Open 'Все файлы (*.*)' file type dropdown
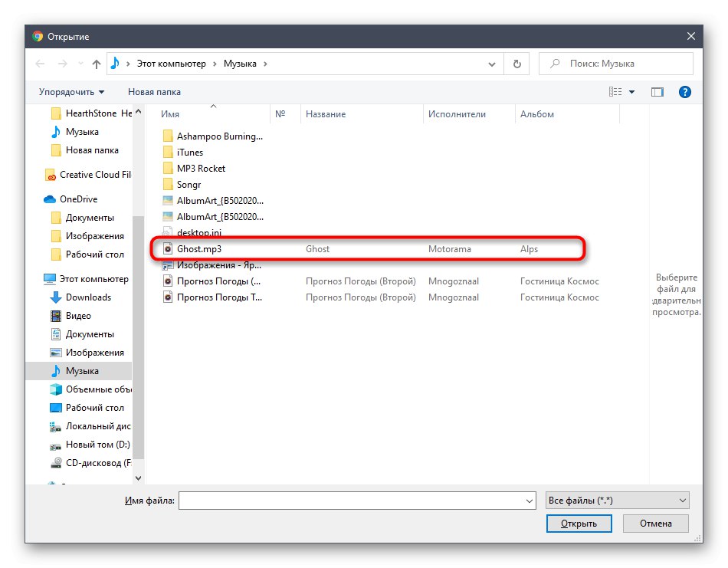 point(617,501)
